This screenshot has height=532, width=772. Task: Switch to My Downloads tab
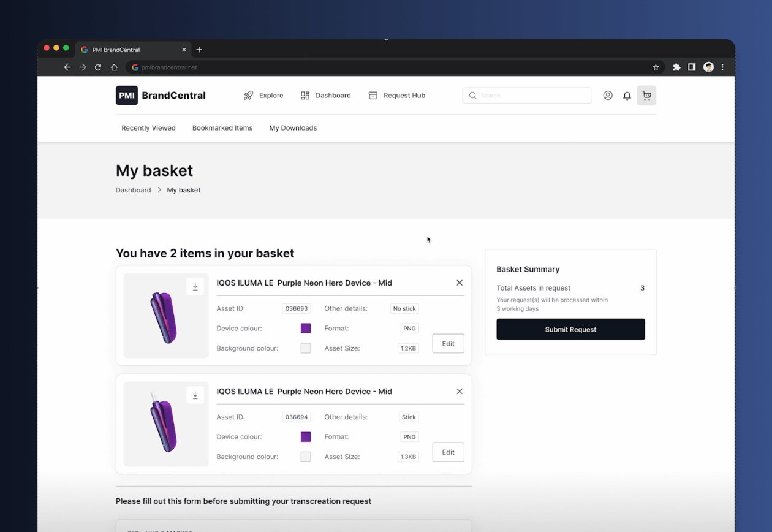[293, 128]
